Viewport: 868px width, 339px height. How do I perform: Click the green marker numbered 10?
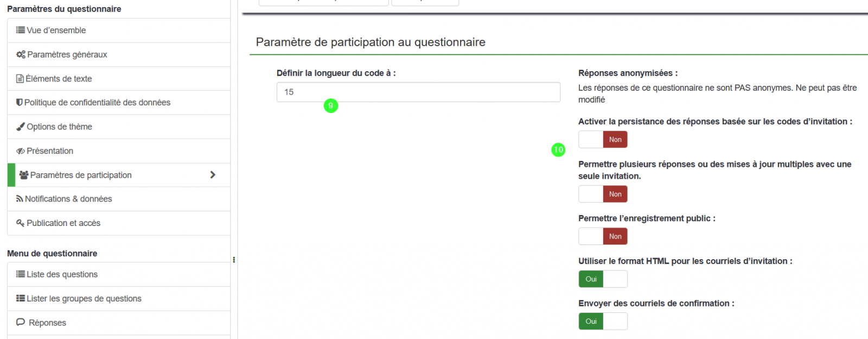point(558,150)
